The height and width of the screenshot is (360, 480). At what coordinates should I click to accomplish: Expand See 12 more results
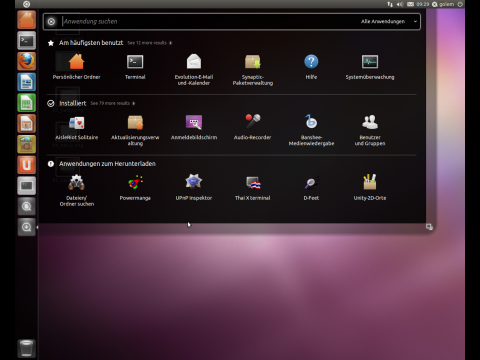coord(150,43)
